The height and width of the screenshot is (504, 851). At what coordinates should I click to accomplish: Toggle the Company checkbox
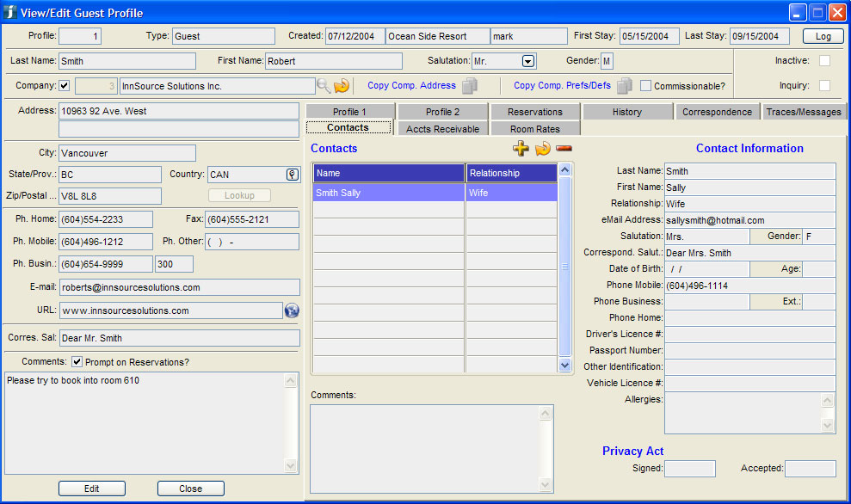(x=64, y=85)
